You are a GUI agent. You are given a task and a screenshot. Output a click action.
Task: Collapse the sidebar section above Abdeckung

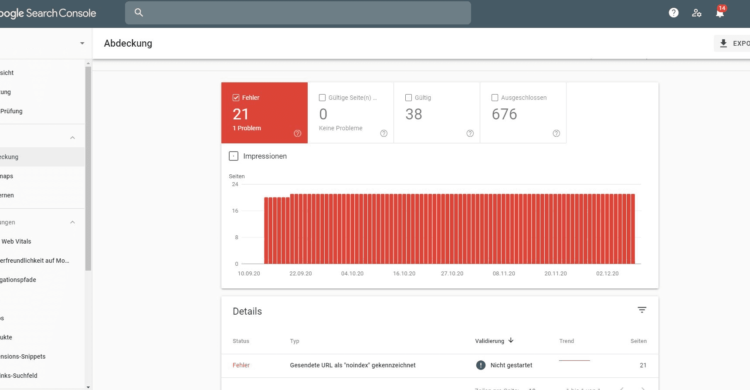tap(73, 138)
